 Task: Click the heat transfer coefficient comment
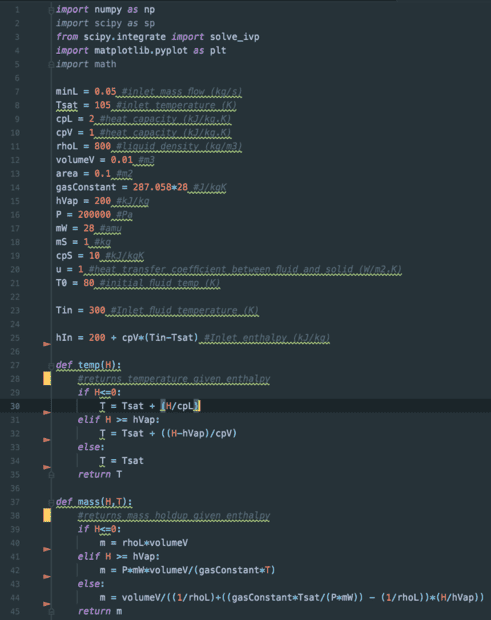point(245,270)
